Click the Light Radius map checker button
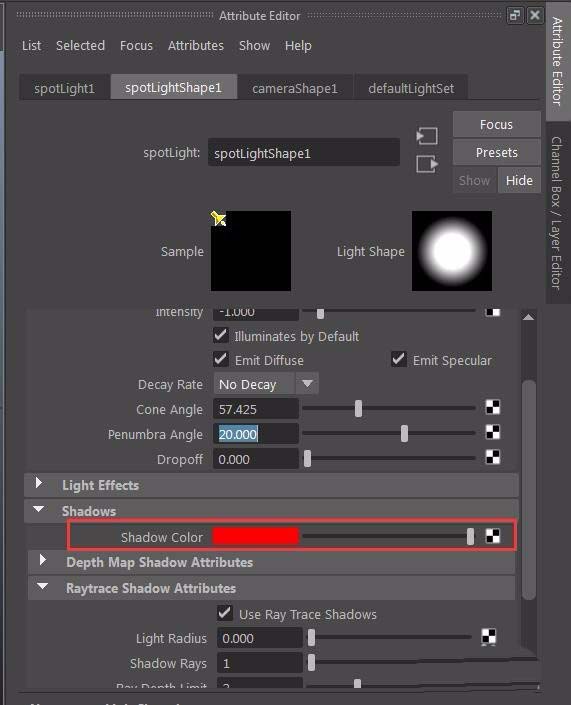571x705 pixels. 489,637
